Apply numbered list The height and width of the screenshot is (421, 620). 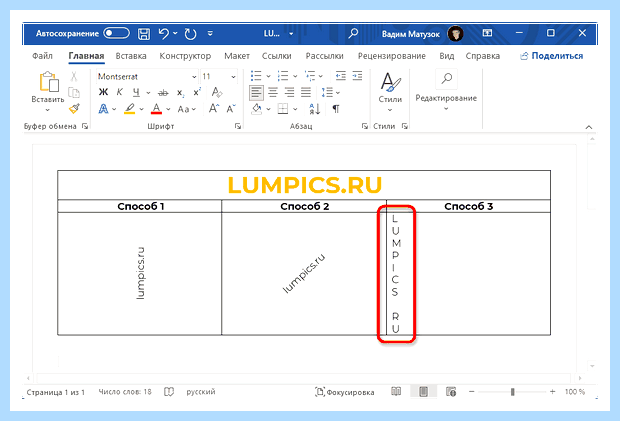[x=283, y=76]
